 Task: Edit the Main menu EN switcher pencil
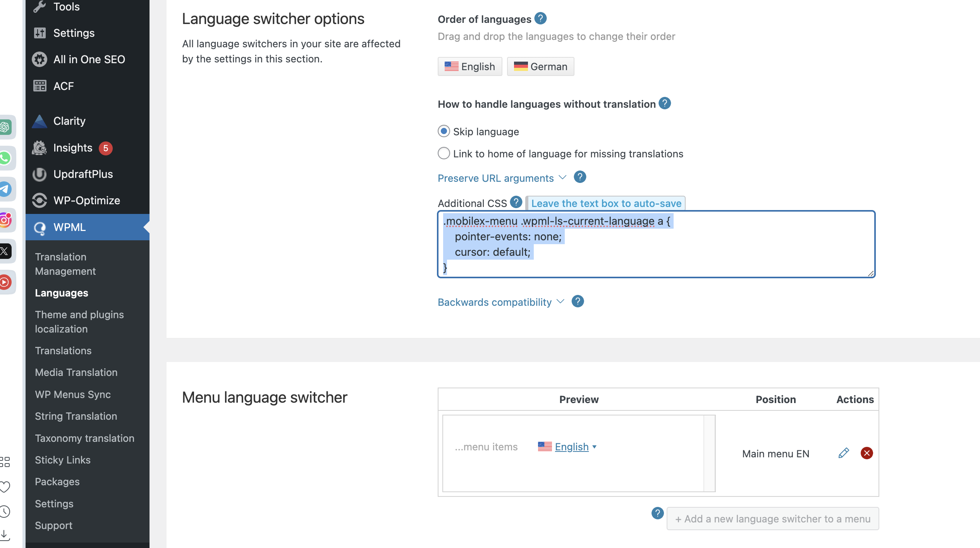point(844,453)
